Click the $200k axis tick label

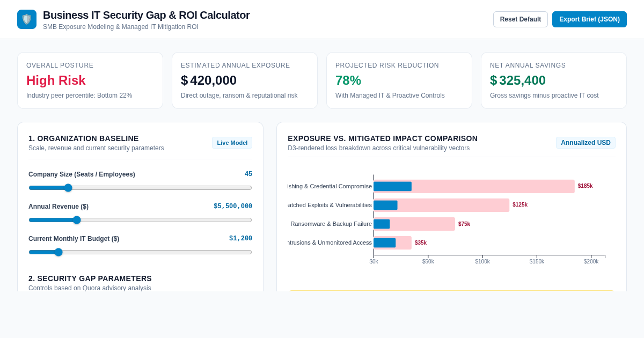(x=591, y=262)
